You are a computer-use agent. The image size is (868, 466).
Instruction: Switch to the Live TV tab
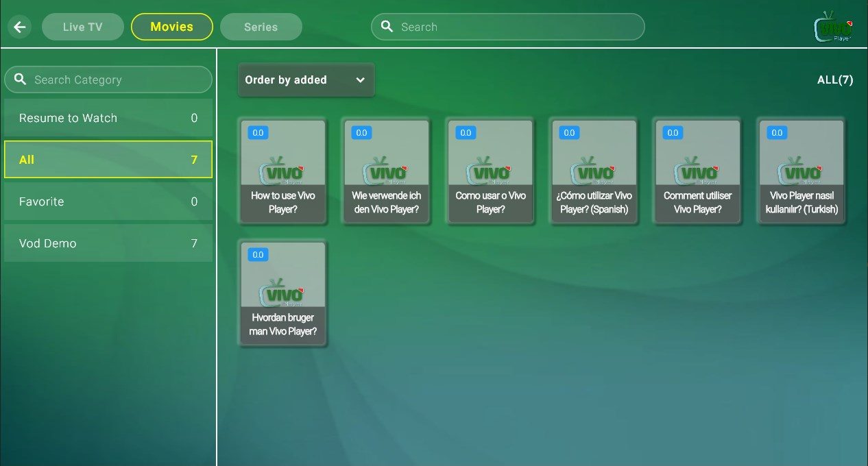(x=83, y=27)
